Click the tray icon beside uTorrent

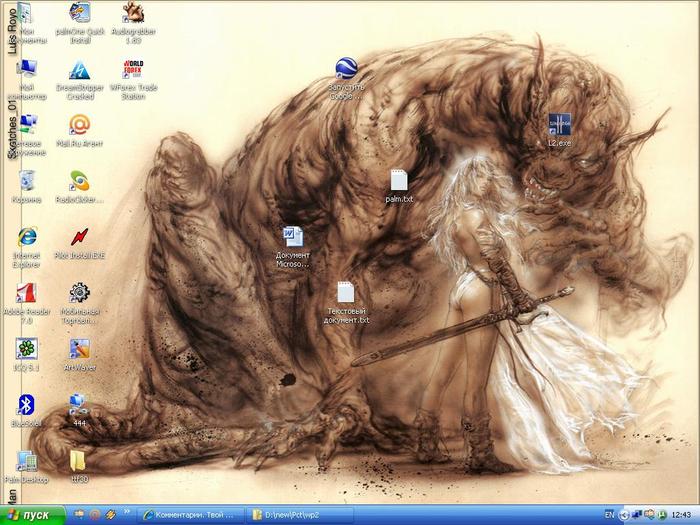(x=649, y=515)
